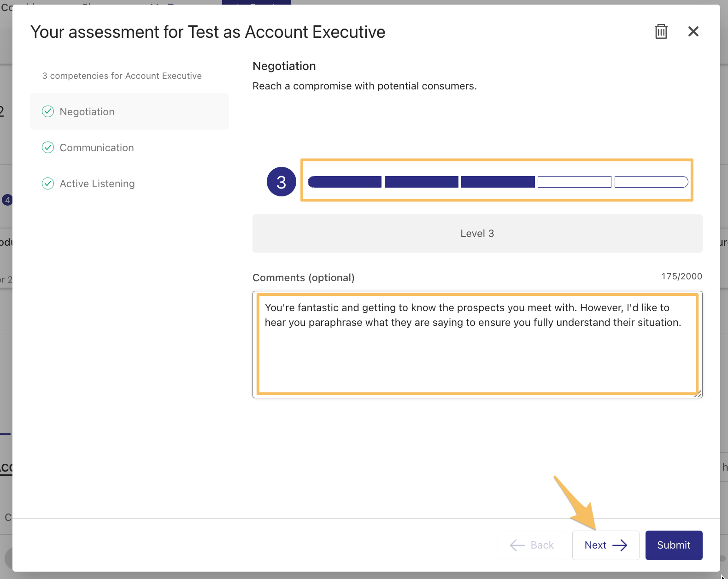Screen dimensions: 728x579
Task: Set rating to the fifth level segment
Action: [651, 182]
